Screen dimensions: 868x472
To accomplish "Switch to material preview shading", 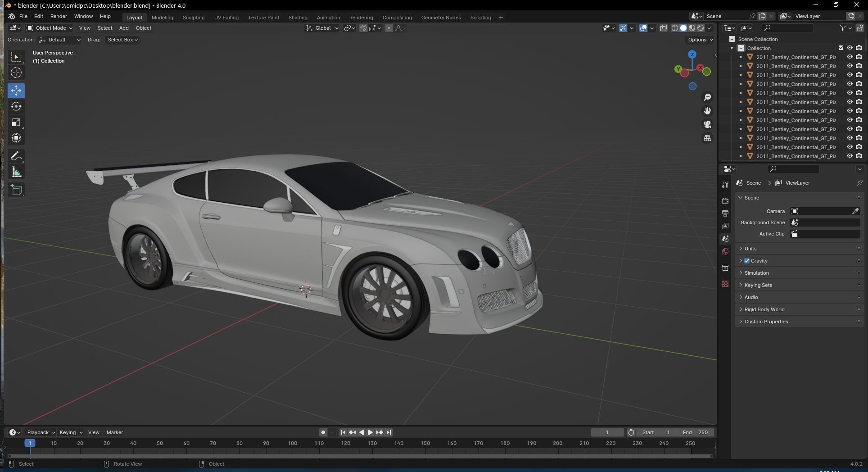I will pyautogui.click(x=692, y=28).
